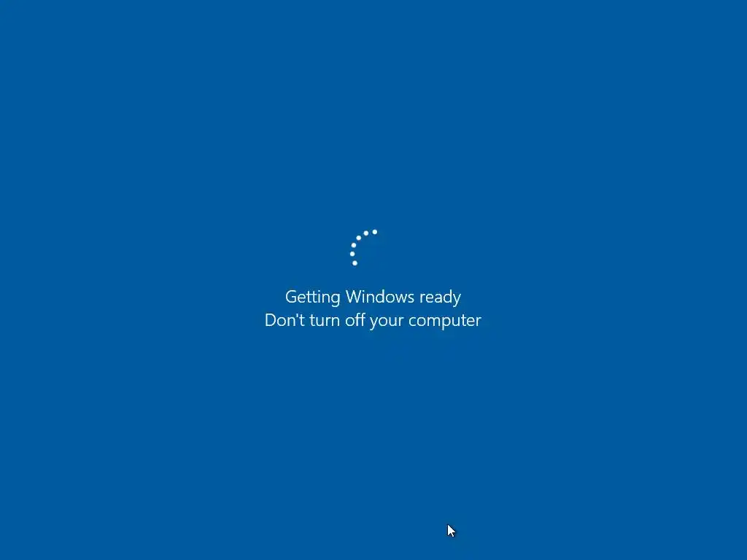The width and height of the screenshot is (747, 560).
Task: Click the word "Don't" in the warning line
Action: click(285, 320)
